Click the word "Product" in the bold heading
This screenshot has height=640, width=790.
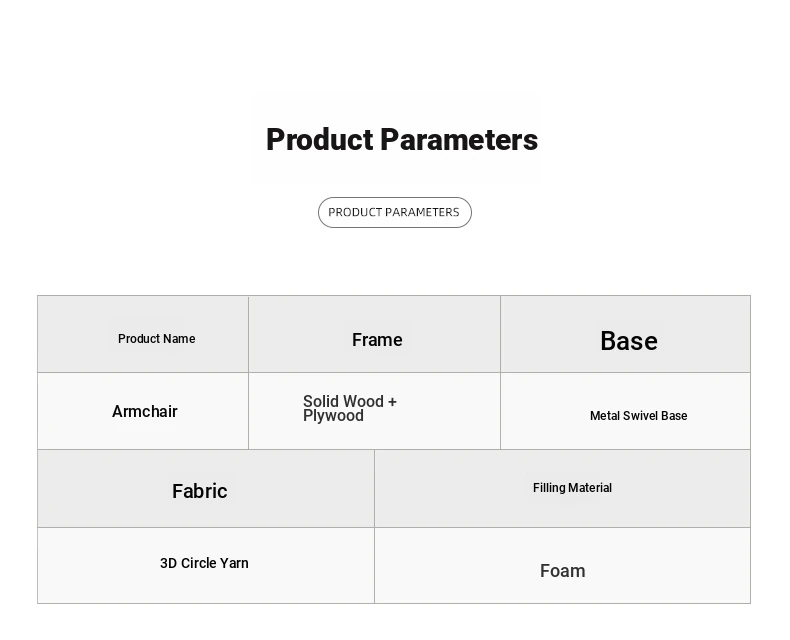pyautogui.click(x=319, y=140)
